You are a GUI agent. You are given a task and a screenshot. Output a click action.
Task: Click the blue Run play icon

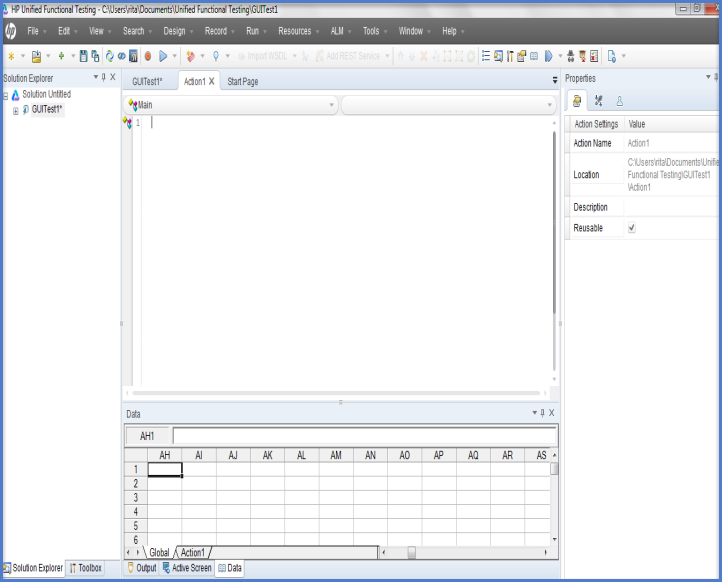pyautogui.click(x=163, y=56)
